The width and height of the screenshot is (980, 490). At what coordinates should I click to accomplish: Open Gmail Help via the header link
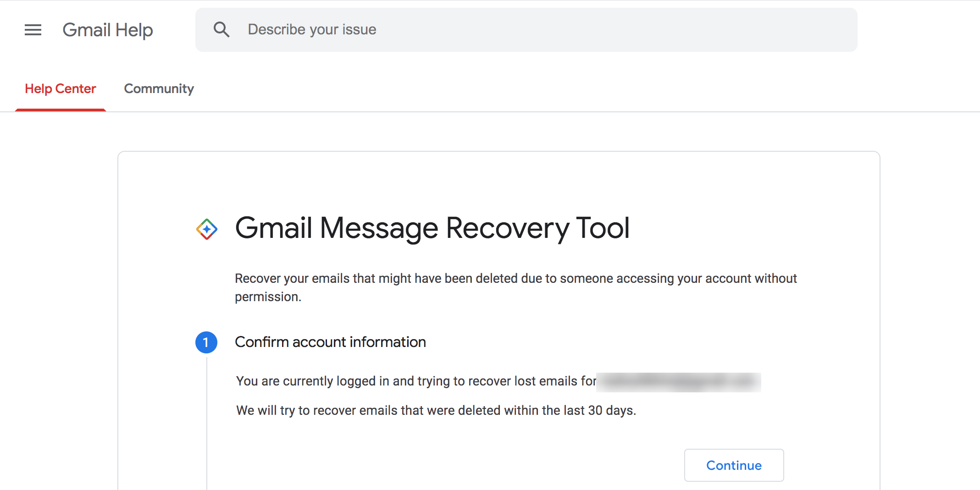107,29
